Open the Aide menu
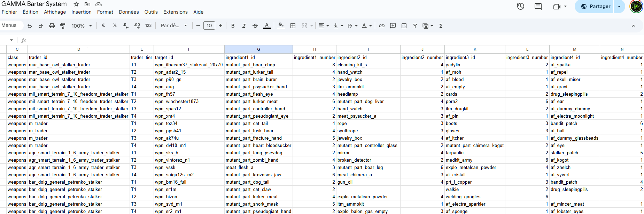 [199, 12]
